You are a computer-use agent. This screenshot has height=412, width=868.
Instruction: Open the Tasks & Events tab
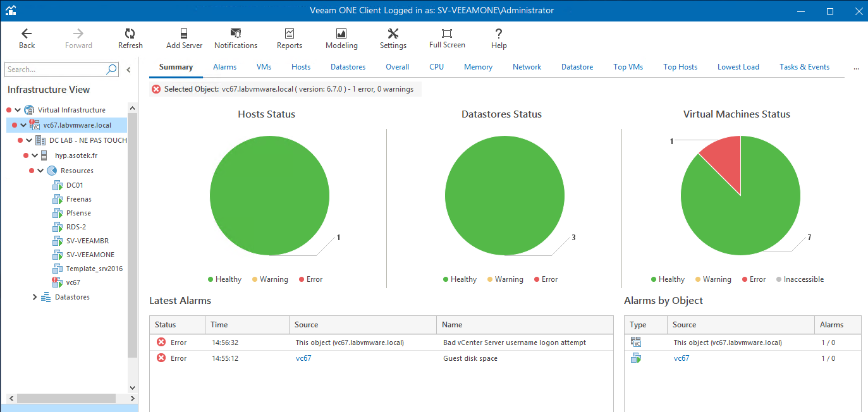click(x=804, y=67)
